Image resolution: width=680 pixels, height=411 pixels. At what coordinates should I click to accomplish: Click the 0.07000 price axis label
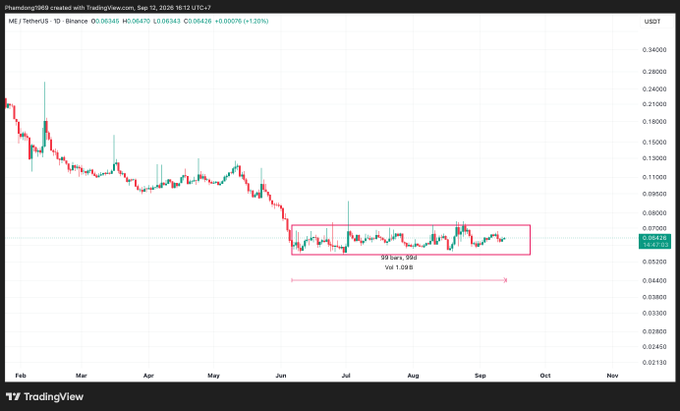tap(654, 228)
